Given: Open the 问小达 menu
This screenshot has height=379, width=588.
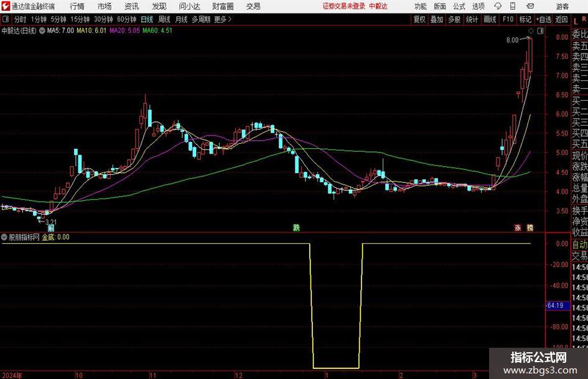Looking at the screenshot, I should click(189, 6).
